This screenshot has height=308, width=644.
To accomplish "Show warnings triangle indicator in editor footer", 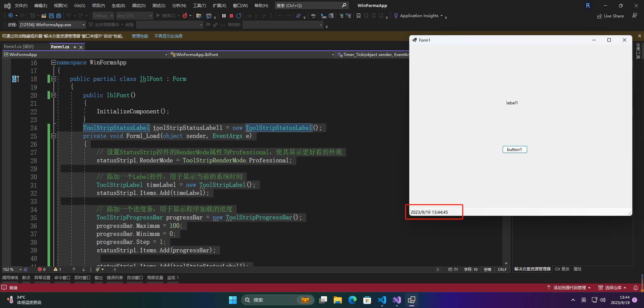I will (x=57, y=269).
